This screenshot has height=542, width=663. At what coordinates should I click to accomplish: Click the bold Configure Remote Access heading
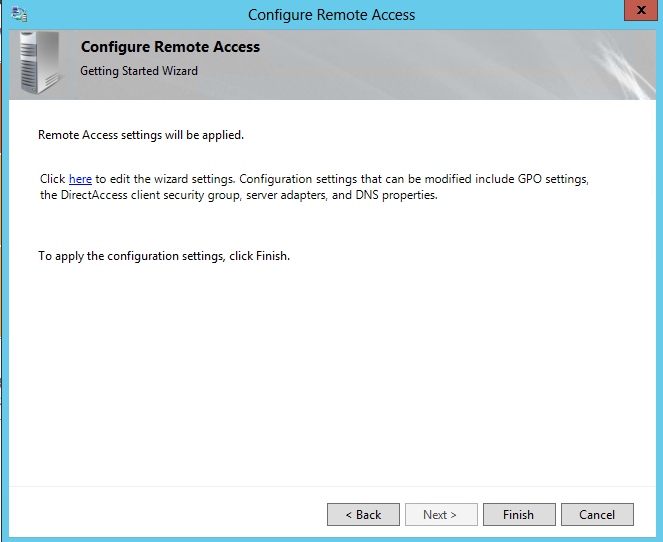[170, 47]
